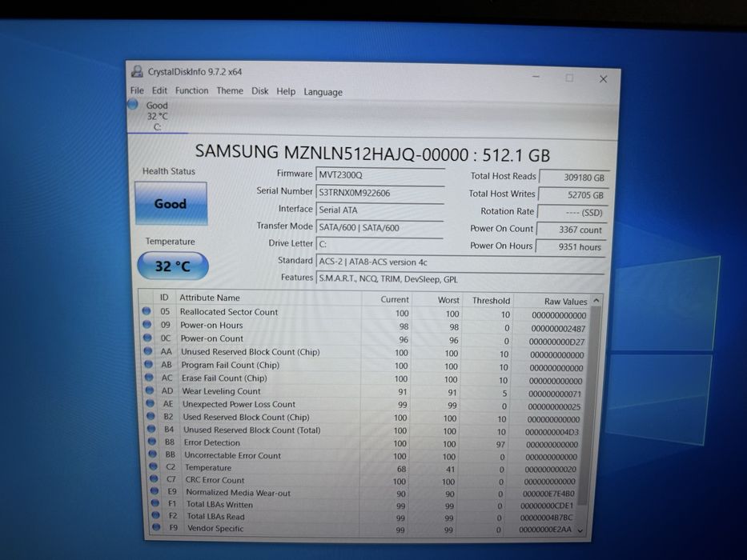Click the Transfer Mode SATA/600 field
747x560 pixels.
coord(380,228)
